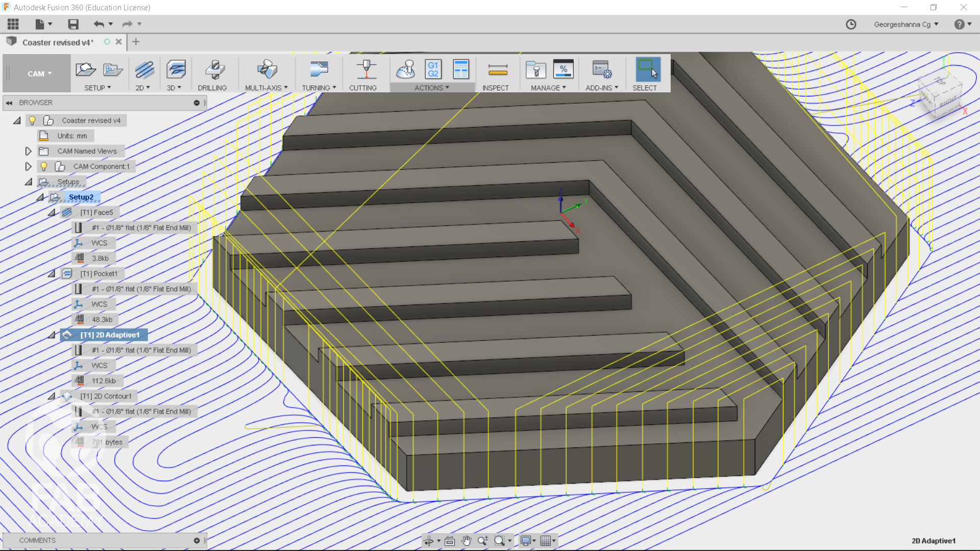
Task: Click the Post Process G1 G2 icon
Action: [x=433, y=69]
